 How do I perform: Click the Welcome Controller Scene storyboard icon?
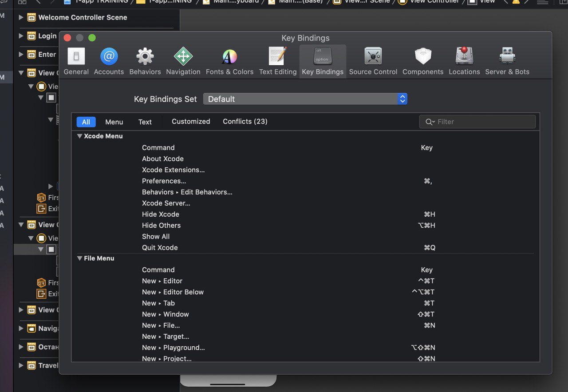[32, 18]
